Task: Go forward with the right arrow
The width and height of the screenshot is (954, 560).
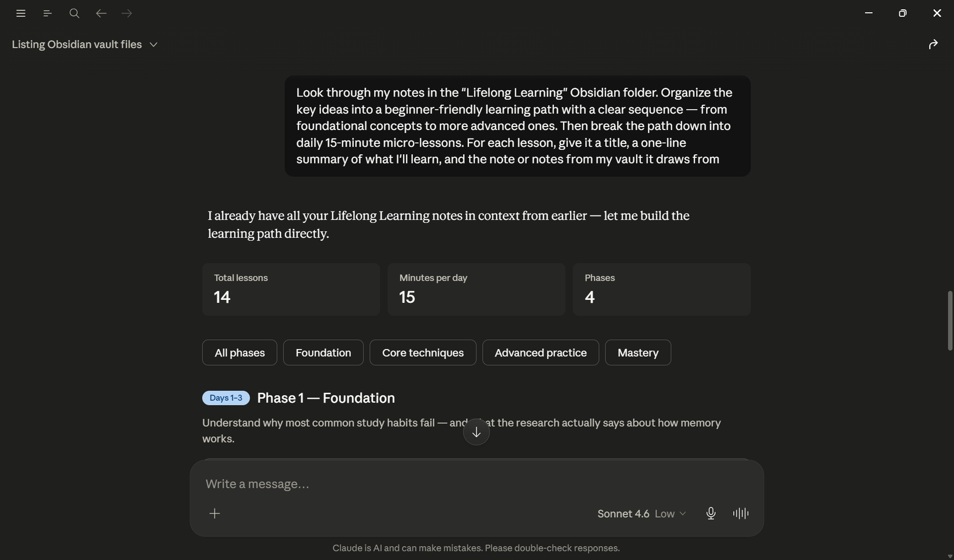Action: (x=127, y=13)
